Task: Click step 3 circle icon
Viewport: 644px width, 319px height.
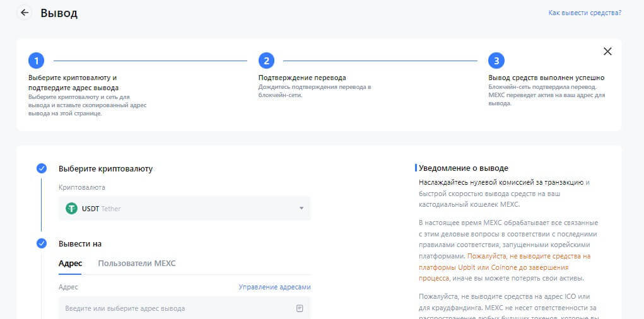Action: pyautogui.click(x=496, y=61)
